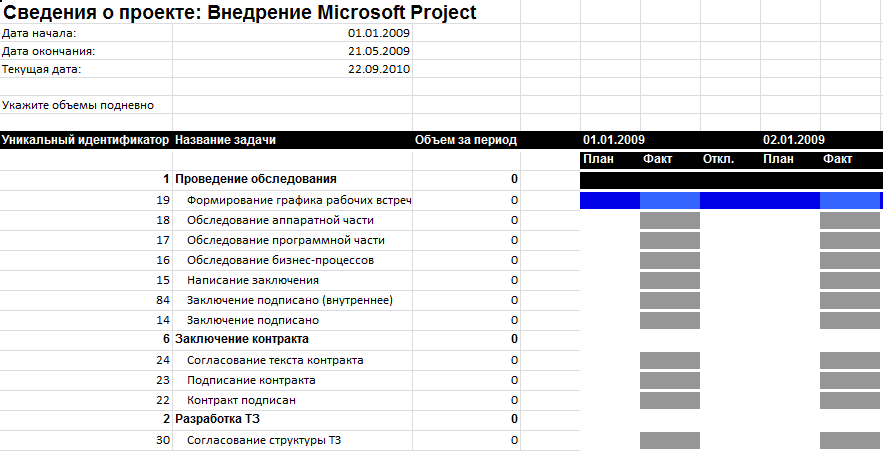Click the 01.01.2009 Факт cell for 'Написание заключения'
Image resolution: width=883 pixels, height=451 pixels.
tap(670, 280)
